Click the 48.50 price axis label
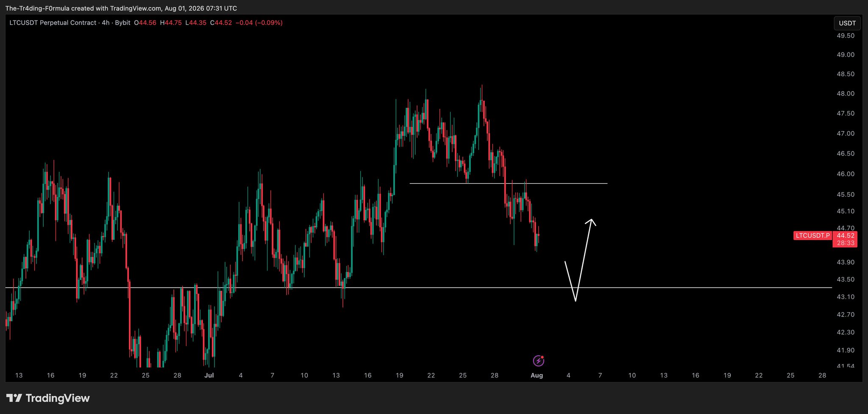This screenshot has height=414, width=868. coord(846,74)
